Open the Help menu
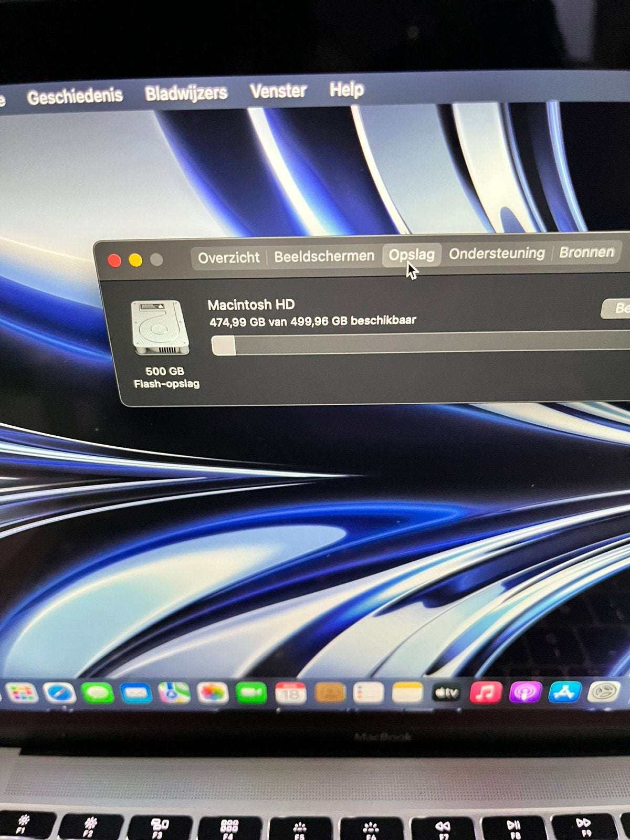 click(346, 89)
